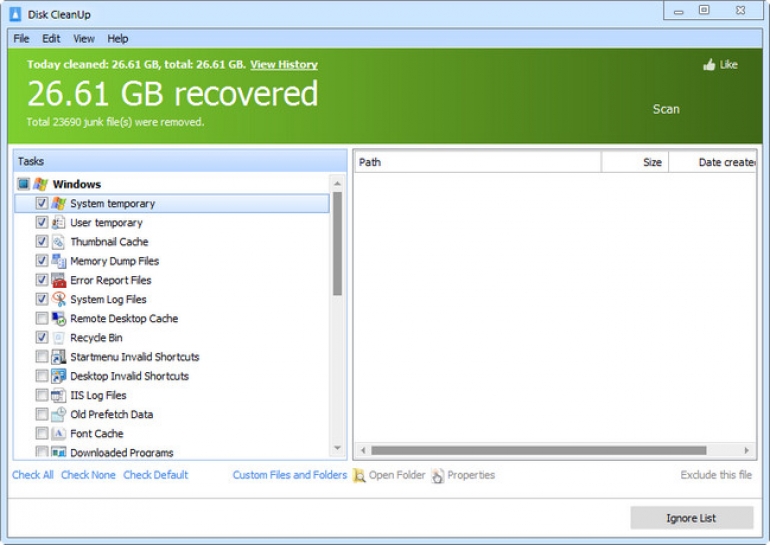Select the Windows group label

point(77,184)
